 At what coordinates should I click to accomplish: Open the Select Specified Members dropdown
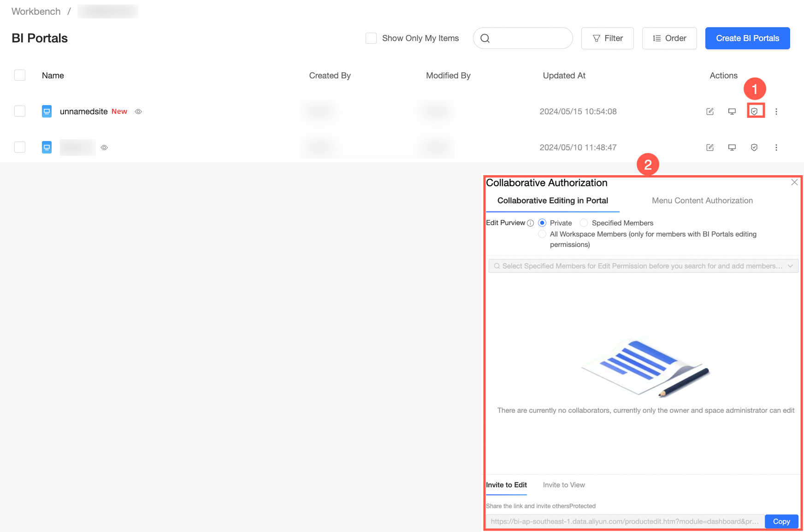(643, 266)
